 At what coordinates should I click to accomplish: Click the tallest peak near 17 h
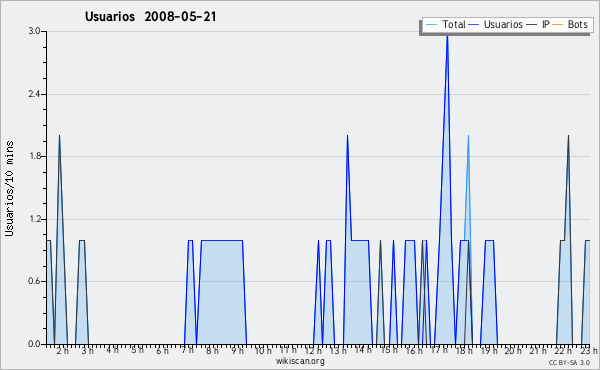[x=447, y=36]
